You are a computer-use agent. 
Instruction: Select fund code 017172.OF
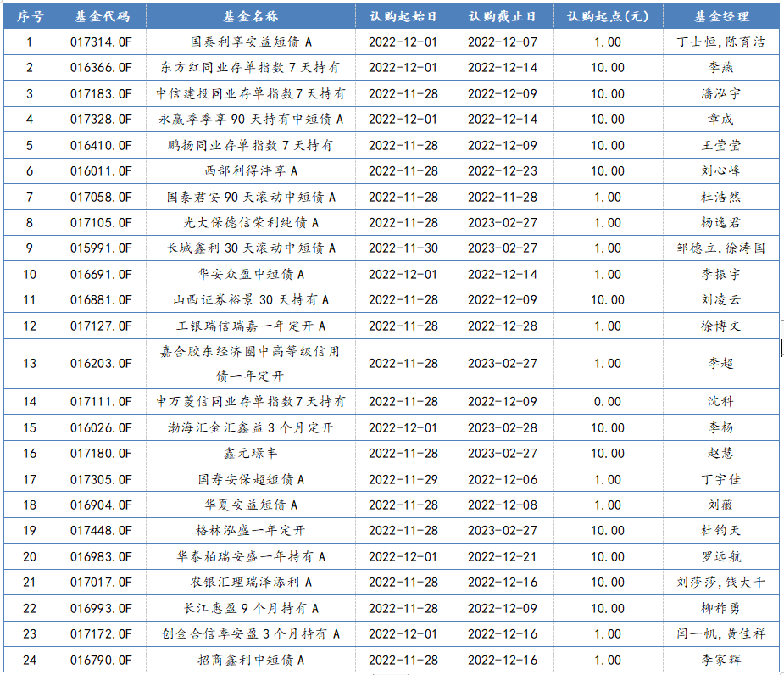[x=101, y=634]
